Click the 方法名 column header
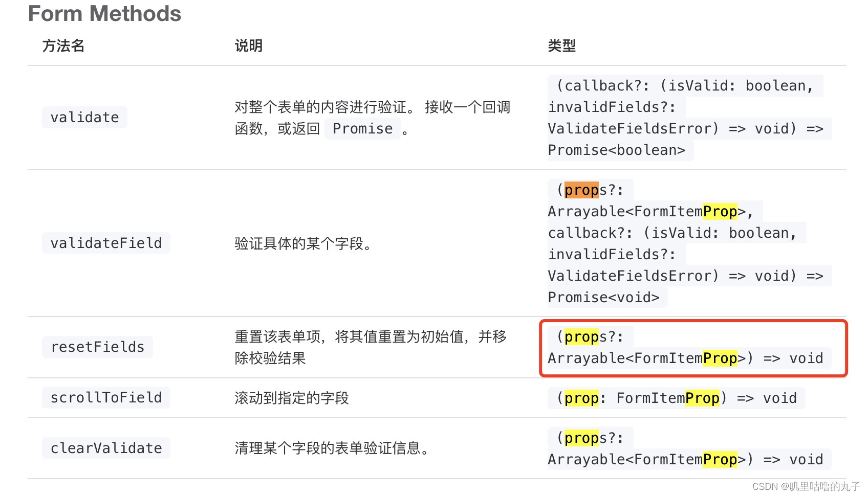This screenshot has height=496, width=868. 63,46
